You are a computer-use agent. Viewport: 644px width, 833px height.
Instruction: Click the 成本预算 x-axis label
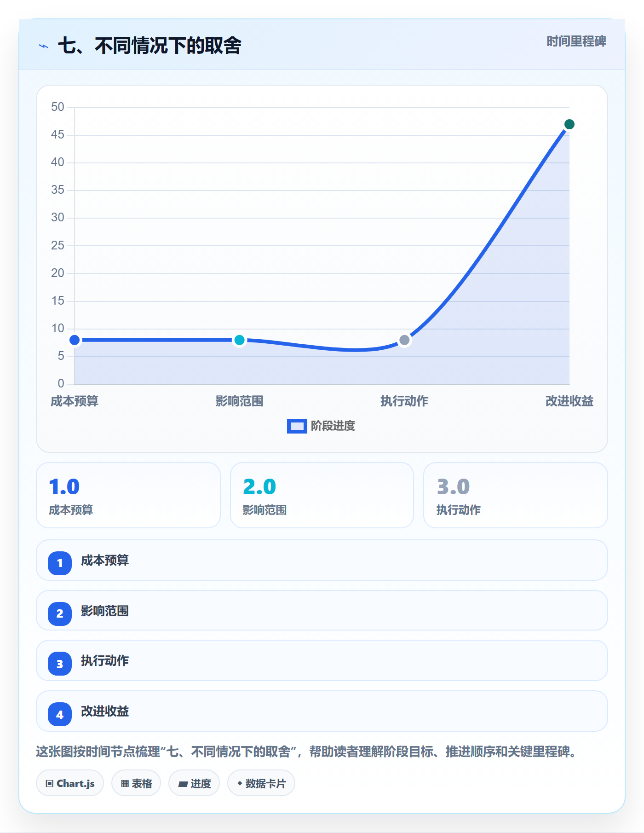[75, 401]
